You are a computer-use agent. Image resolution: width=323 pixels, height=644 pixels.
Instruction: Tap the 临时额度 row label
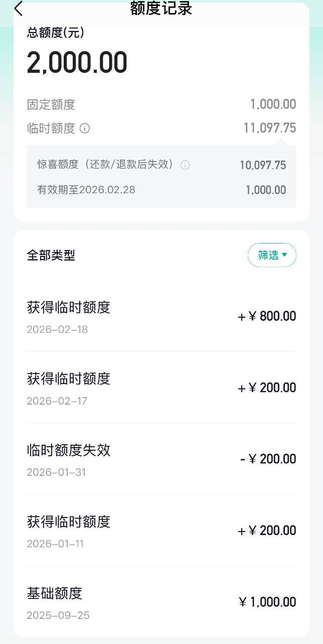tap(51, 128)
